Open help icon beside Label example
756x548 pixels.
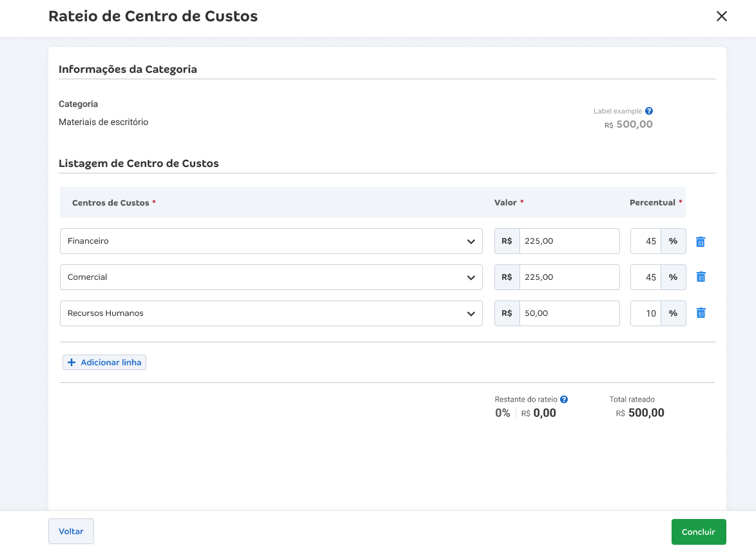coord(649,111)
